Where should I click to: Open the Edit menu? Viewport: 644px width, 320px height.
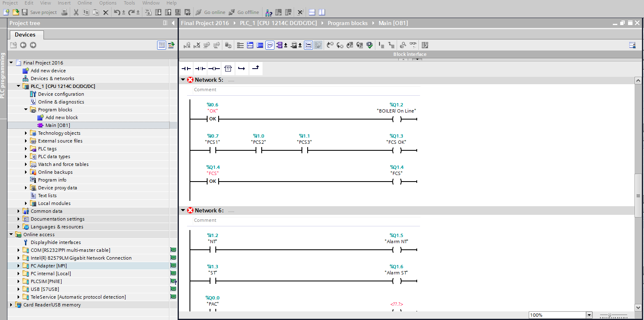click(29, 3)
